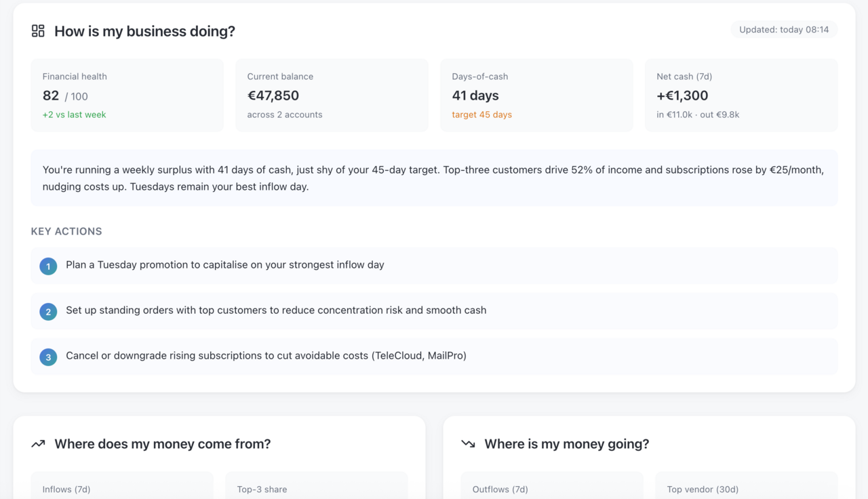Click the number 2 action badge

48,312
